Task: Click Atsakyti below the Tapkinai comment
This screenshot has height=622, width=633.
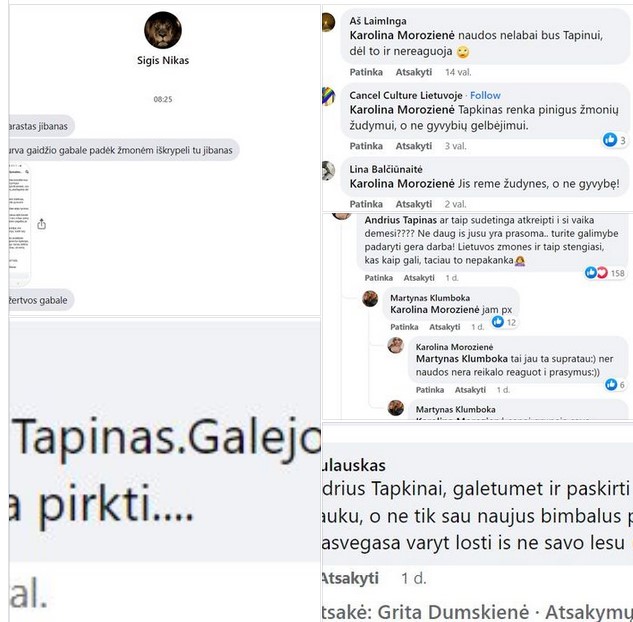Action: [350, 578]
